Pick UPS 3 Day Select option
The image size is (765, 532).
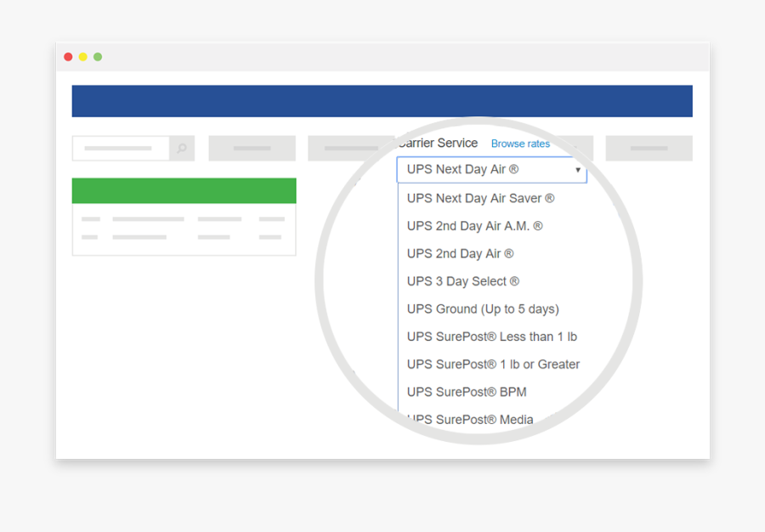tap(463, 281)
